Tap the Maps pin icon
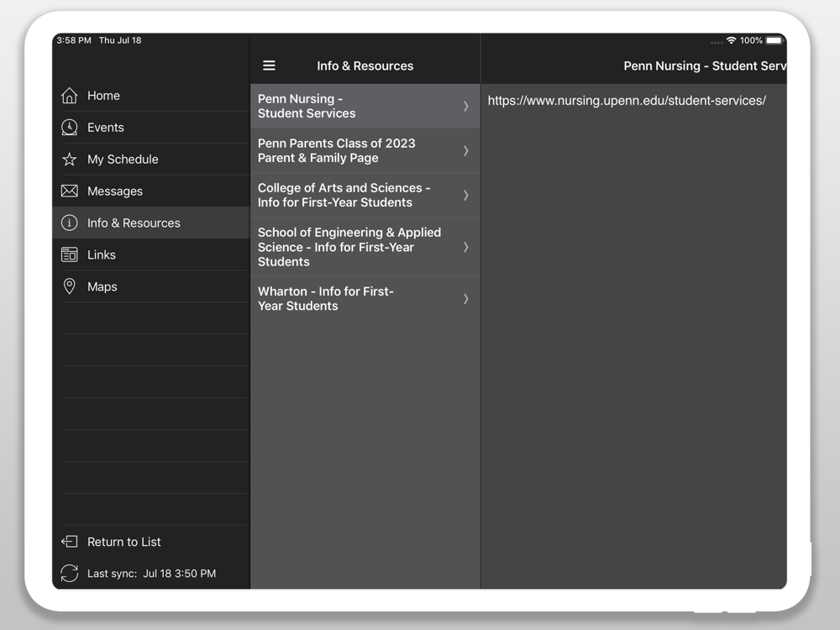Viewport: 840px width, 630px height. 69,286
